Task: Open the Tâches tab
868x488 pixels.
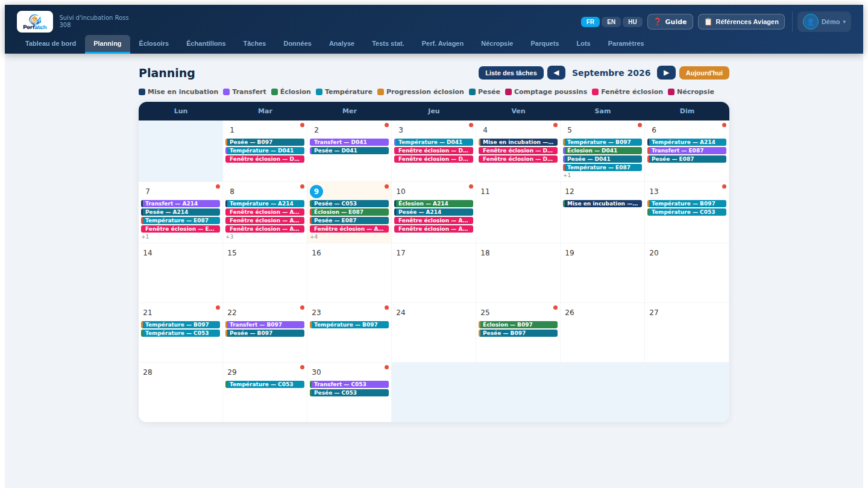Action: pyautogui.click(x=254, y=43)
